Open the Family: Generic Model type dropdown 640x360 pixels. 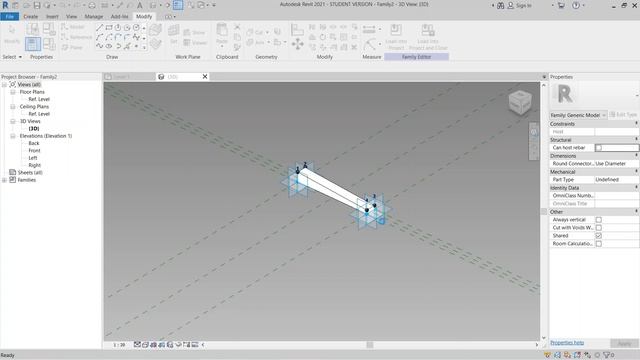pos(578,115)
